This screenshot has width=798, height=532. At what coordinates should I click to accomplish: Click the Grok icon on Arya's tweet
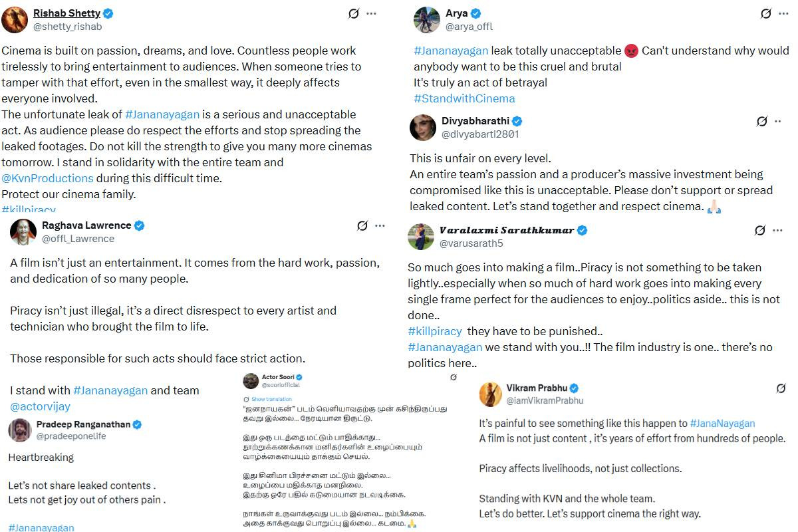(x=766, y=13)
